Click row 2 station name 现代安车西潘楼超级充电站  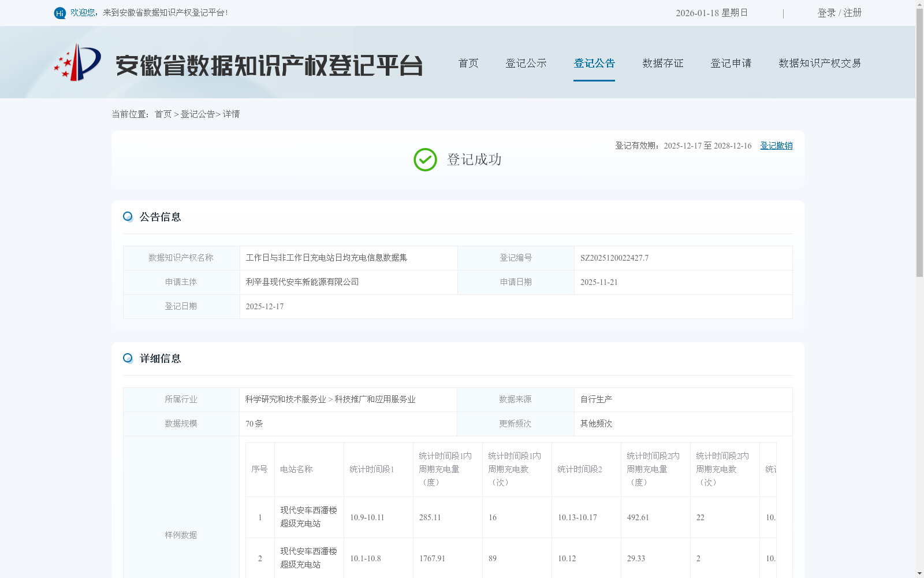[x=308, y=558]
